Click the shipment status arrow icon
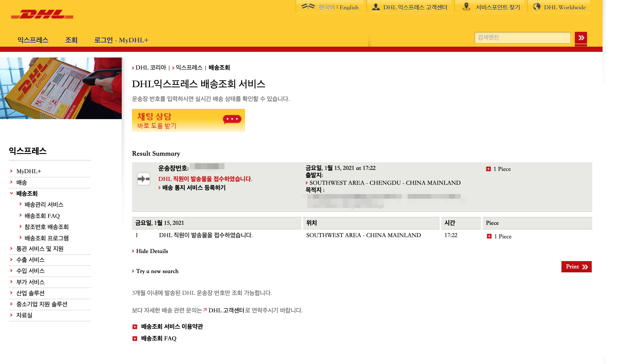Image resolution: width=620 pixels, height=364 pixels. pos(143,179)
